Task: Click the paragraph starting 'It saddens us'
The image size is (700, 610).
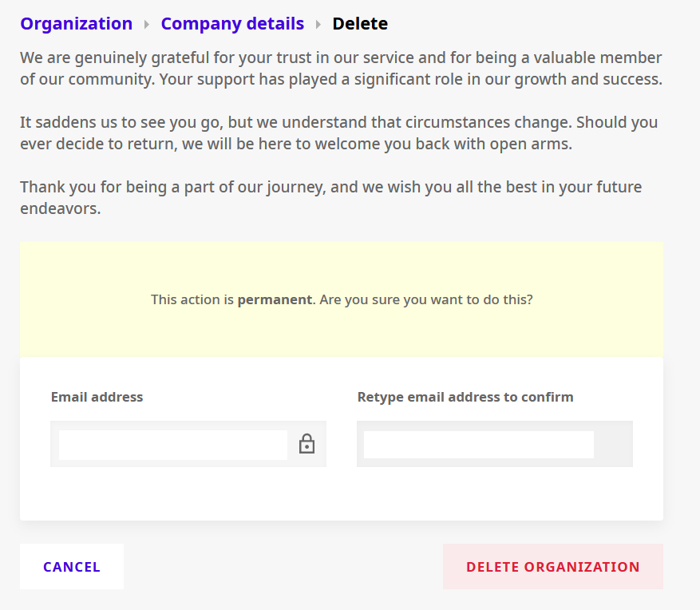Action: 339,133
